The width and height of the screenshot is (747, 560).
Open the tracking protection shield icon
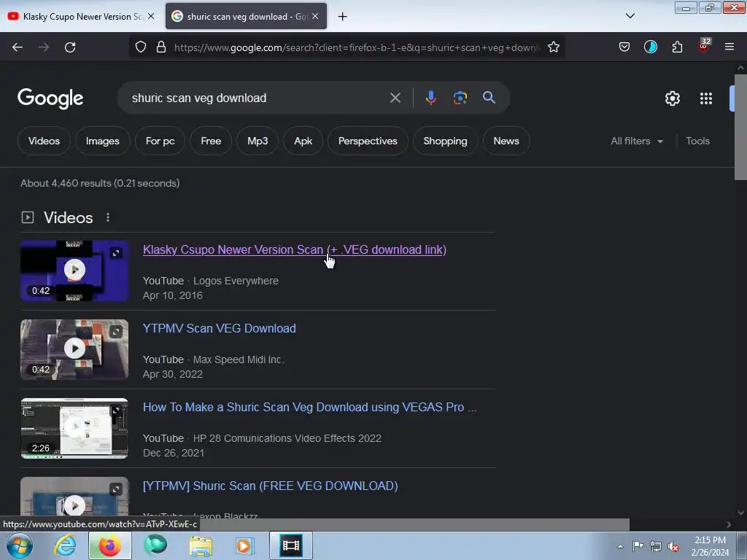(141, 47)
